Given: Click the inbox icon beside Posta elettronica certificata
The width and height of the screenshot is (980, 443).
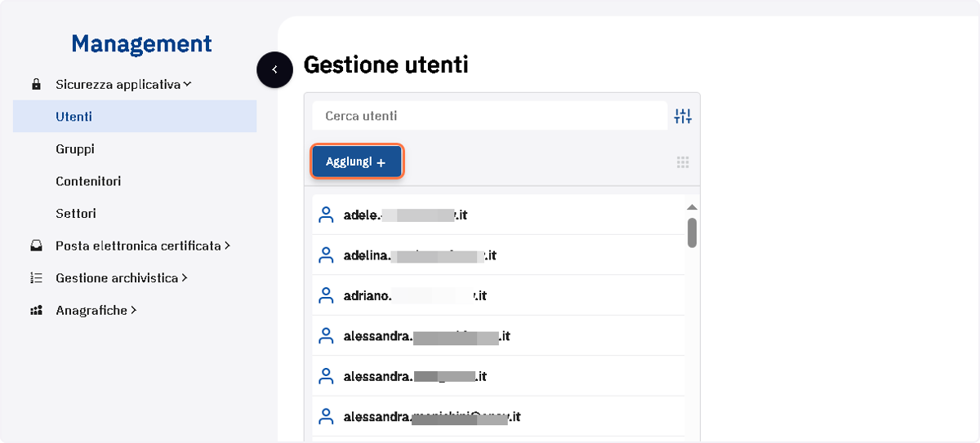Looking at the screenshot, I should (36, 246).
